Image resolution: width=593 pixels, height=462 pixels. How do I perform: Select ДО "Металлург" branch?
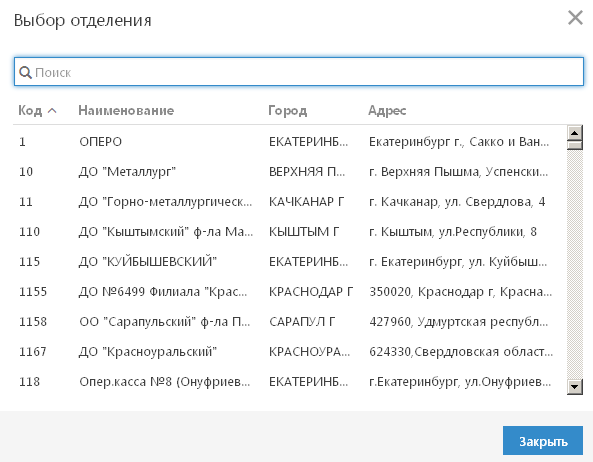point(290,172)
